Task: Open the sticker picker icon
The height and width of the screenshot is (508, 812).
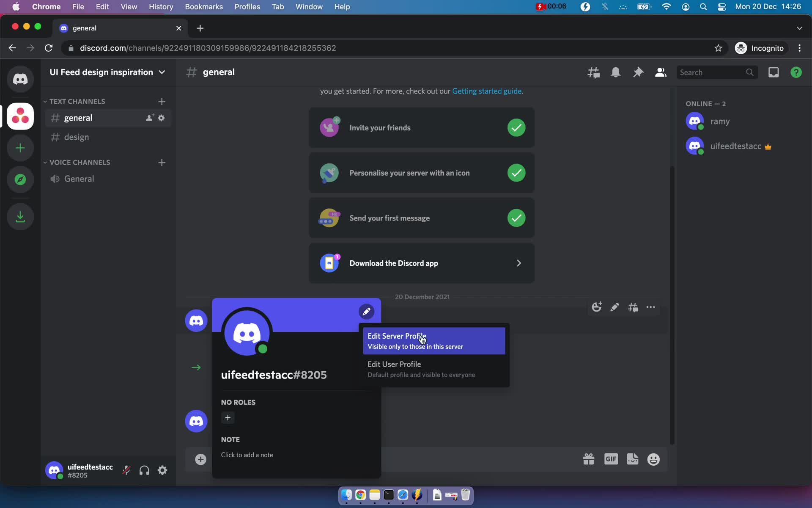Action: pos(633,459)
